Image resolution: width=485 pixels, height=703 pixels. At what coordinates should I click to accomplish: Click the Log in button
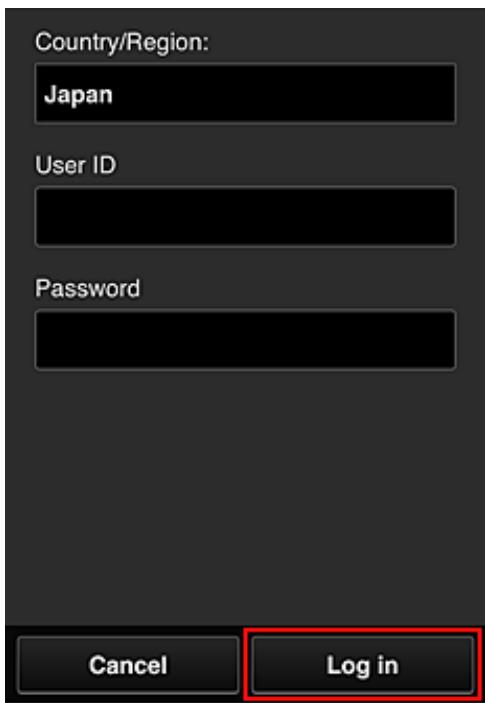(362, 665)
